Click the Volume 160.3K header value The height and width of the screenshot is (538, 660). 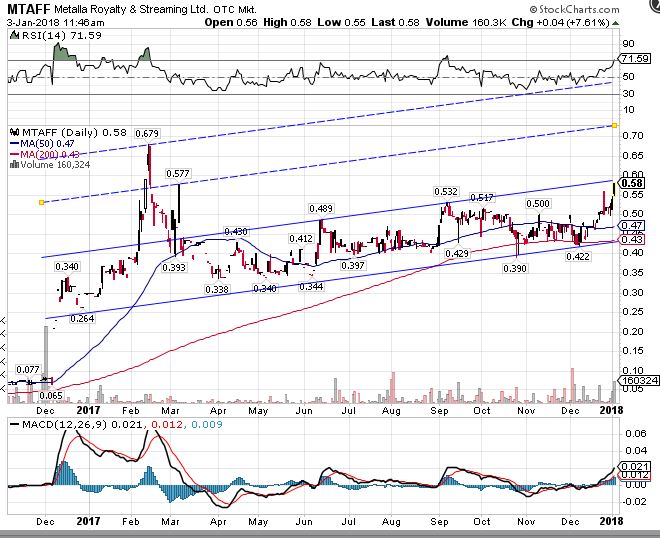(466, 22)
